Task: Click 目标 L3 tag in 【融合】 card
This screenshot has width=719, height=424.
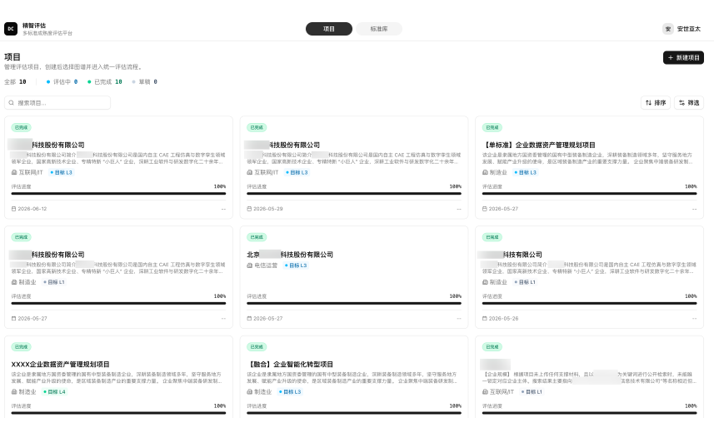Action: pyautogui.click(x=290, y=392)
